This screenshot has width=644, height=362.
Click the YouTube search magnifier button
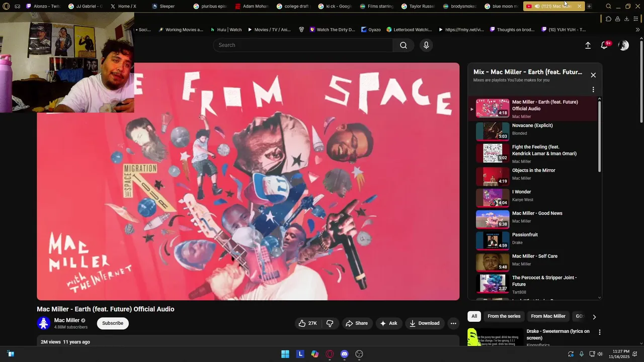[404, 45]
